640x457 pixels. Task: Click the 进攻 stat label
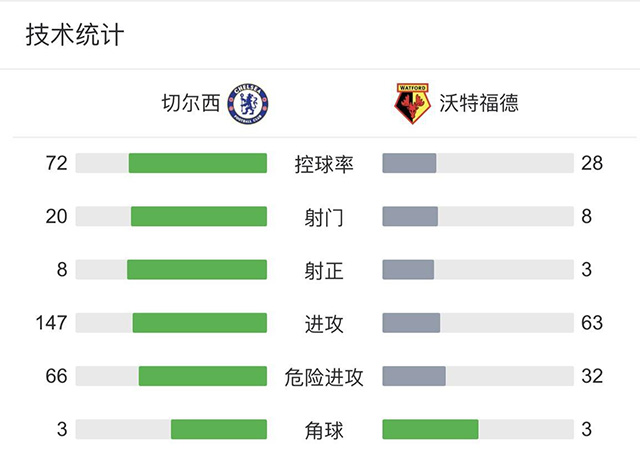click(x=324, y=323)
